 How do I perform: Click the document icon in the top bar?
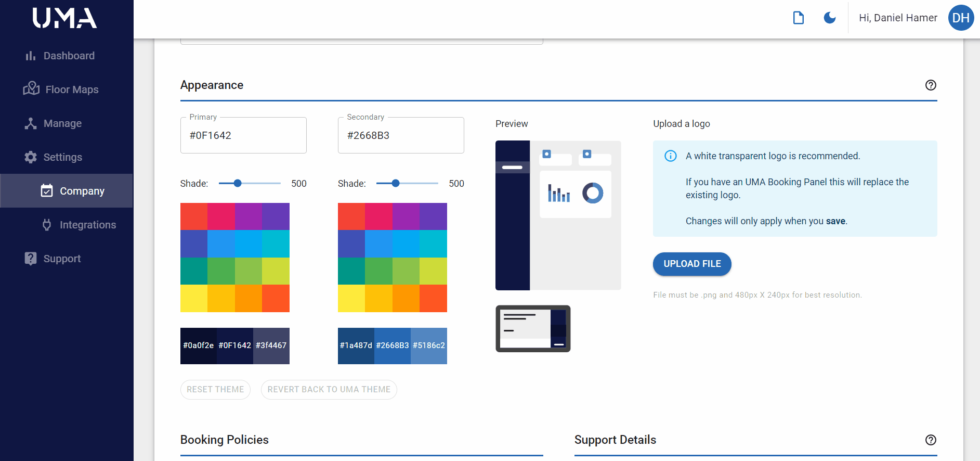coord(798,18)
